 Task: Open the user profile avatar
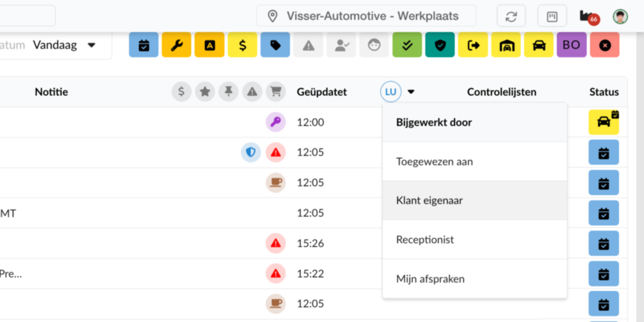[620, 17]
